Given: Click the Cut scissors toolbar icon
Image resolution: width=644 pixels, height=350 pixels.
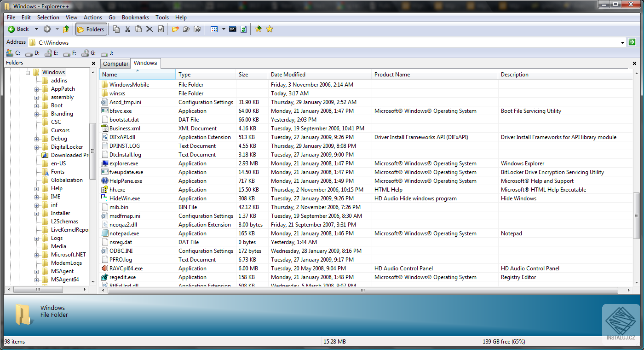Looking at the screenshot, I should pos(127,29).
